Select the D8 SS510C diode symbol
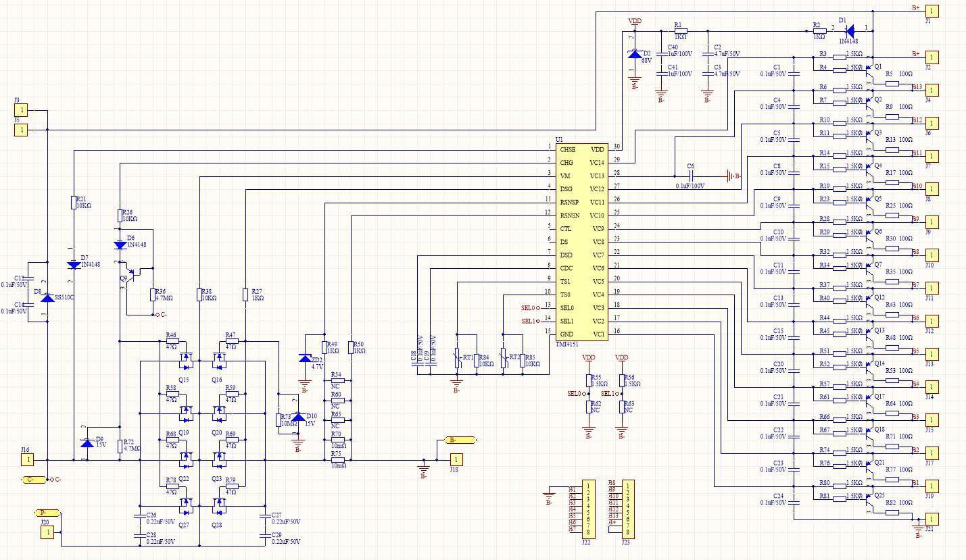966x560 pixels. (x=47, y=298)
